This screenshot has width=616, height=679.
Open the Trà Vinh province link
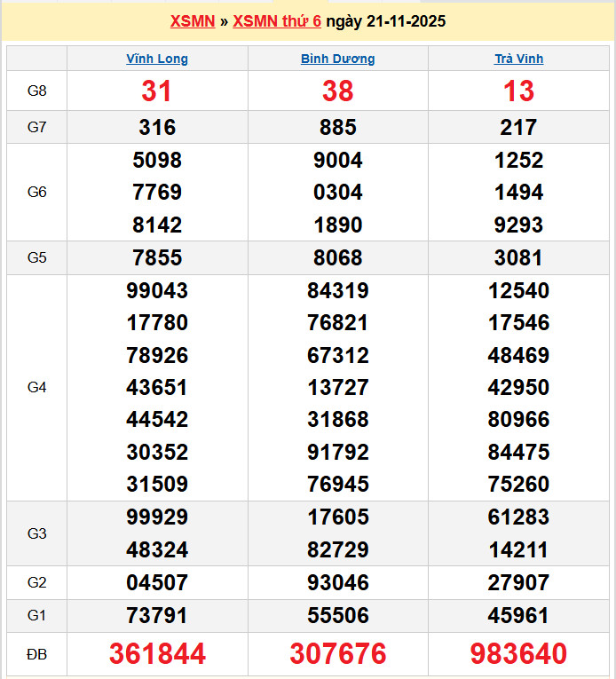(518, 59)
